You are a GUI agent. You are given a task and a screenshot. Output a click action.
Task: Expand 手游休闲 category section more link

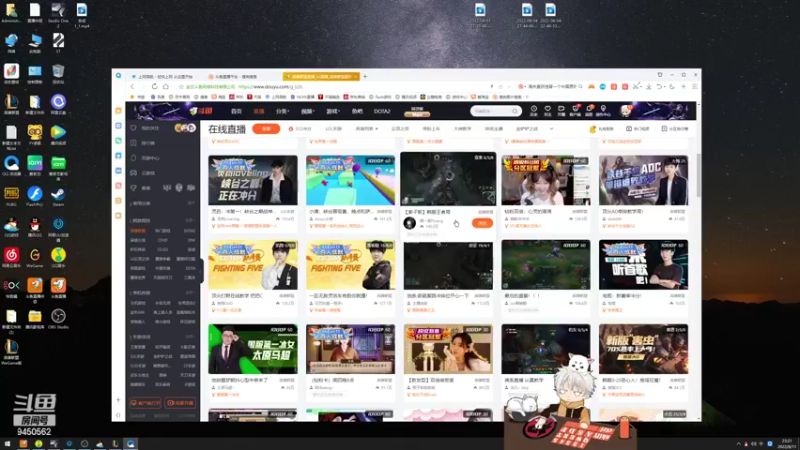click(x=190, y=337)
